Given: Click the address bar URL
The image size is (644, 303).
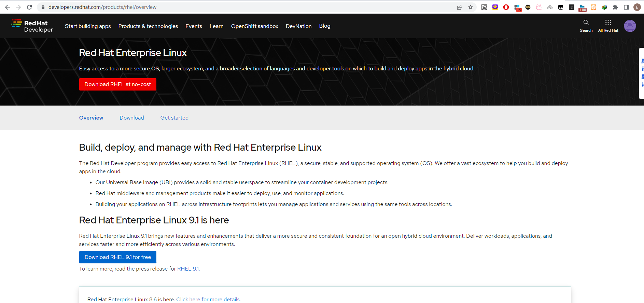Looking at the screenshot, I should click(x=102, y=7).
